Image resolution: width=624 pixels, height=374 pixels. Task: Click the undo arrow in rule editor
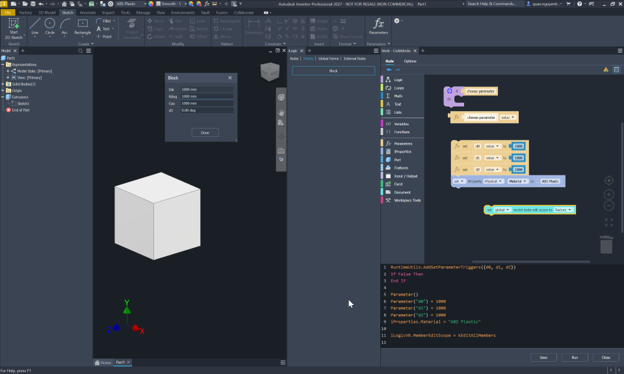coord(389,70)
